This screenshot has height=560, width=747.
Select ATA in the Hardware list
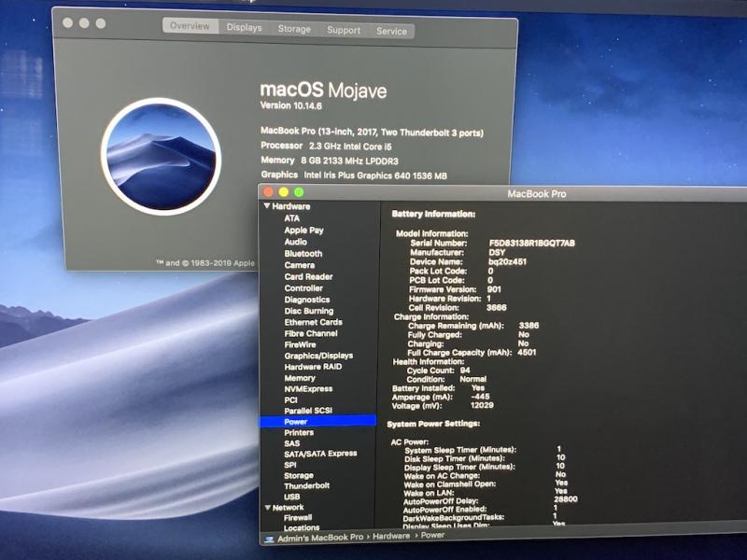[292, 218]
